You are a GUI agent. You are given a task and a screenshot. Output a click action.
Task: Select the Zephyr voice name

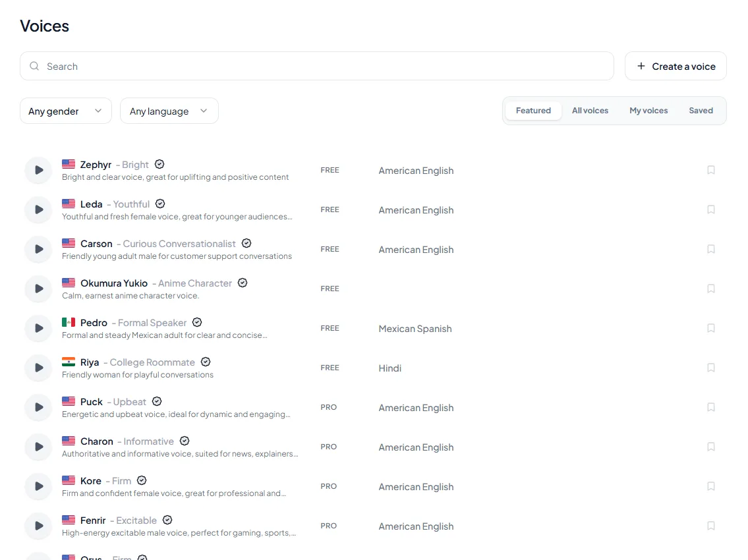(96, 165)
